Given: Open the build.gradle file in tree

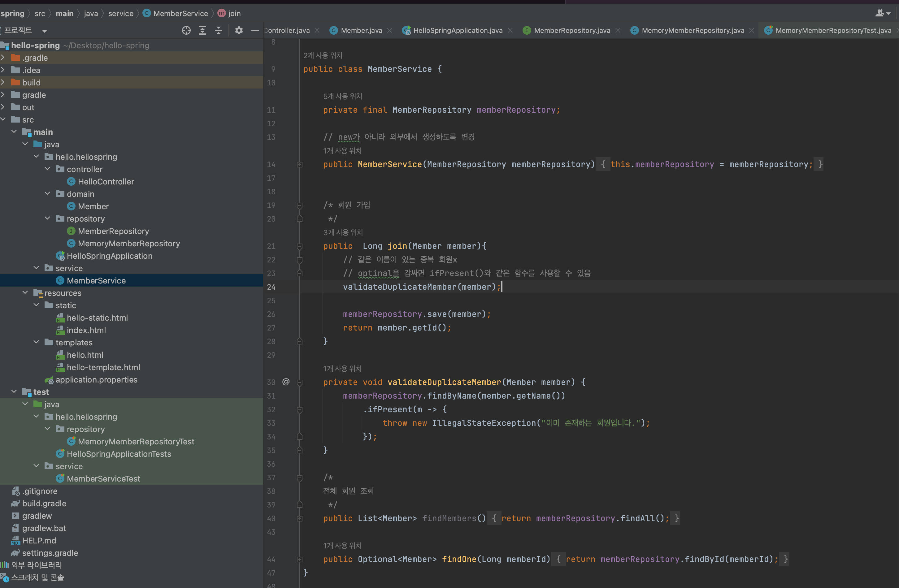Looking at the screenshot, I should pyautogui.click(x=44, y=504).
